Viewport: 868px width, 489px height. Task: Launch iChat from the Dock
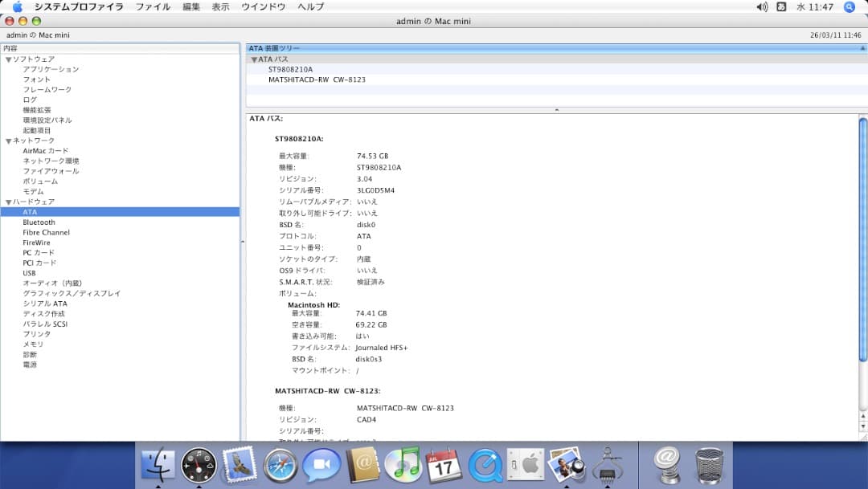321,465
